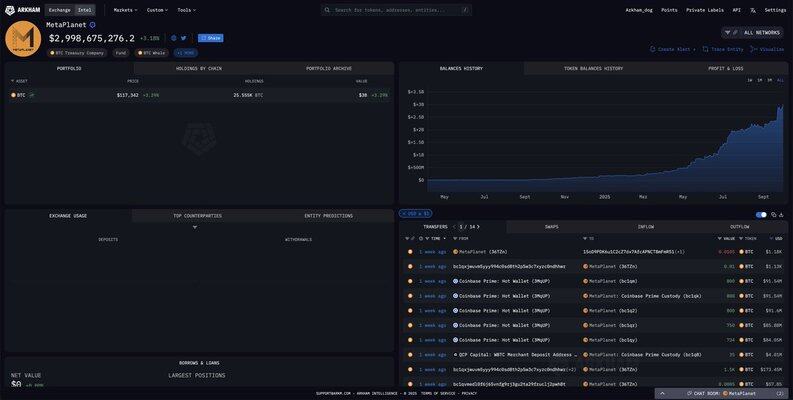Open MetaPlanet's website globe icon

tap(173, 38)
